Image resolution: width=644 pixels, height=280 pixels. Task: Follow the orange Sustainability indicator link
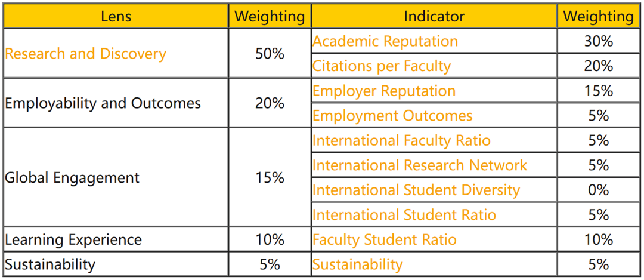click(x=357, y=264)
